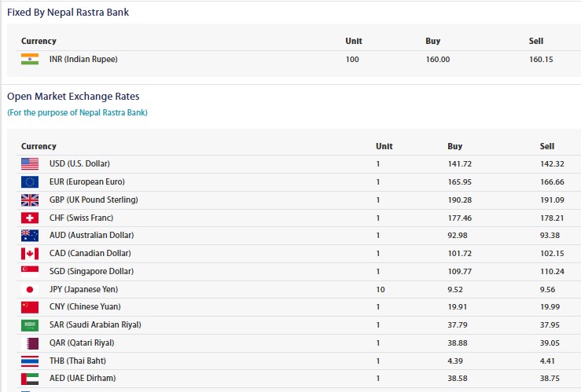Image resolution: width=581 pixels, height=392 pixels.
Task: Click the Saudi Arabian flag icon
Action: 30,324
